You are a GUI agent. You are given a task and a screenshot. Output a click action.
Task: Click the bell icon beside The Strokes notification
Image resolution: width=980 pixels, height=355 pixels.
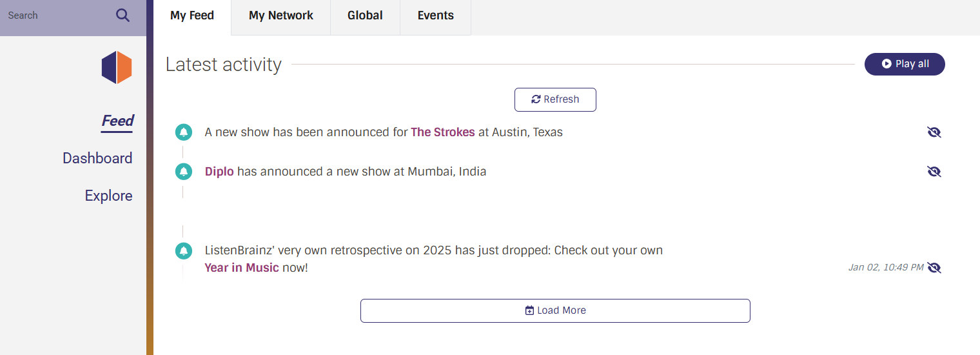pyautogui.click(x=184, y=132)
